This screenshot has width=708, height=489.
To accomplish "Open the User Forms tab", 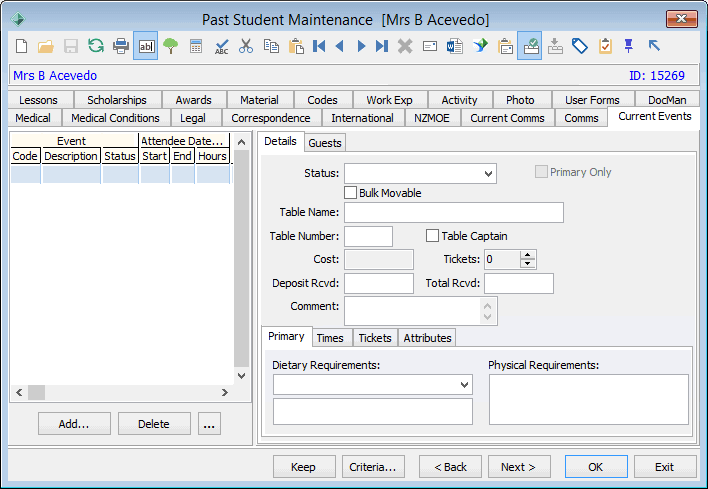I will 592,100.
